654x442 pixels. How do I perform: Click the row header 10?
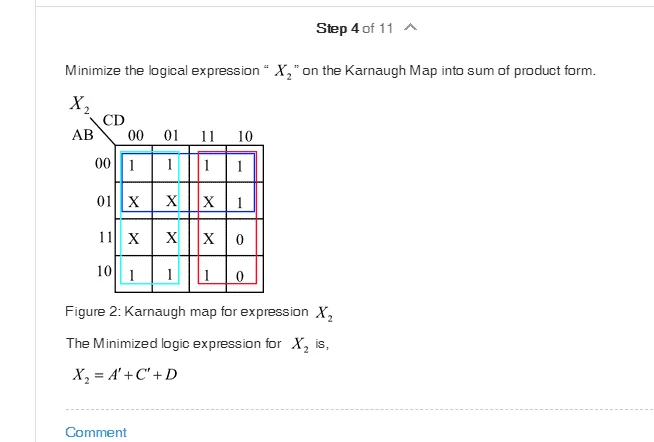[104, 271]
